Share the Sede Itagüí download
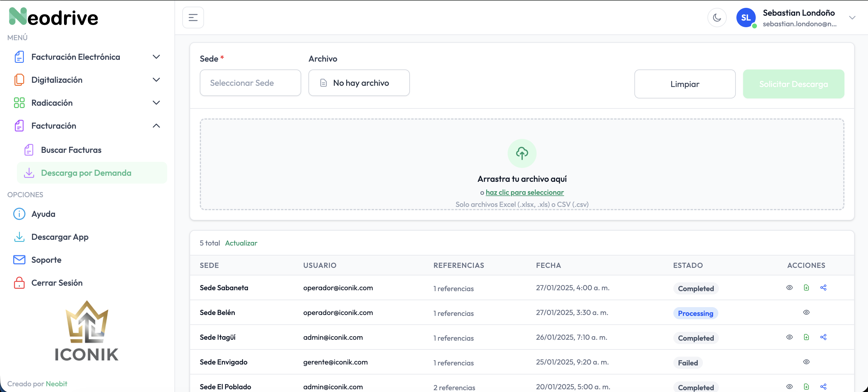 (x=823, y=337)
